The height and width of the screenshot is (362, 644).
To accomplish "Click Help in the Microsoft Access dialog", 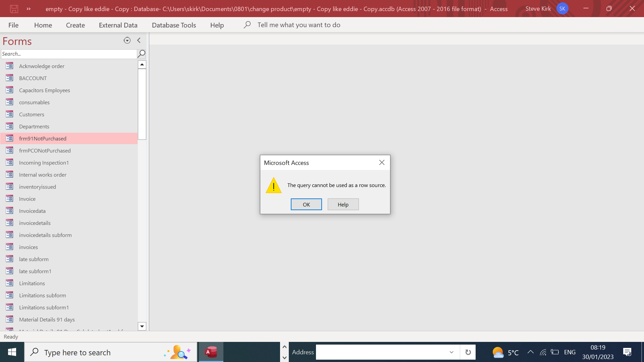I will pos(343,204).
